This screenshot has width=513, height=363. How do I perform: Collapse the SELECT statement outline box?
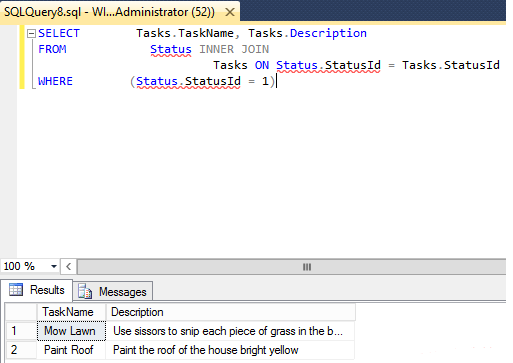click(x=31, y=33)
